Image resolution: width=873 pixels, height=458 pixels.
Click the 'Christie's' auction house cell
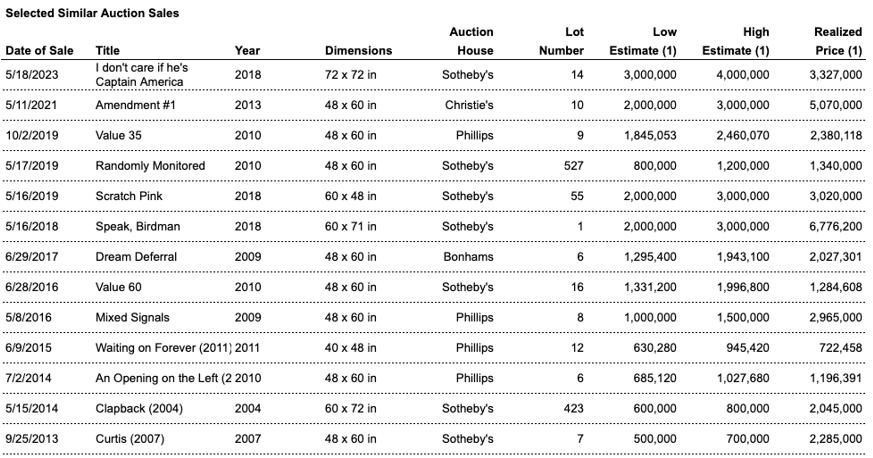pos(469,105)
